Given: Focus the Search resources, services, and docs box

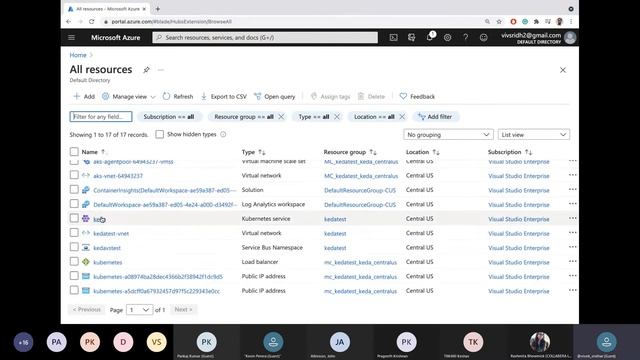Looking at the screenshot, I should pos(265,38).
